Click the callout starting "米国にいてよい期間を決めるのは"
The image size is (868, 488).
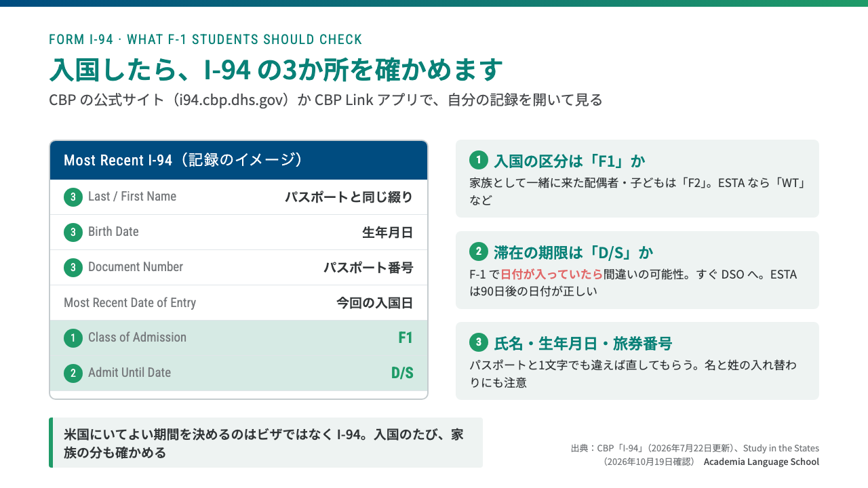266,443
